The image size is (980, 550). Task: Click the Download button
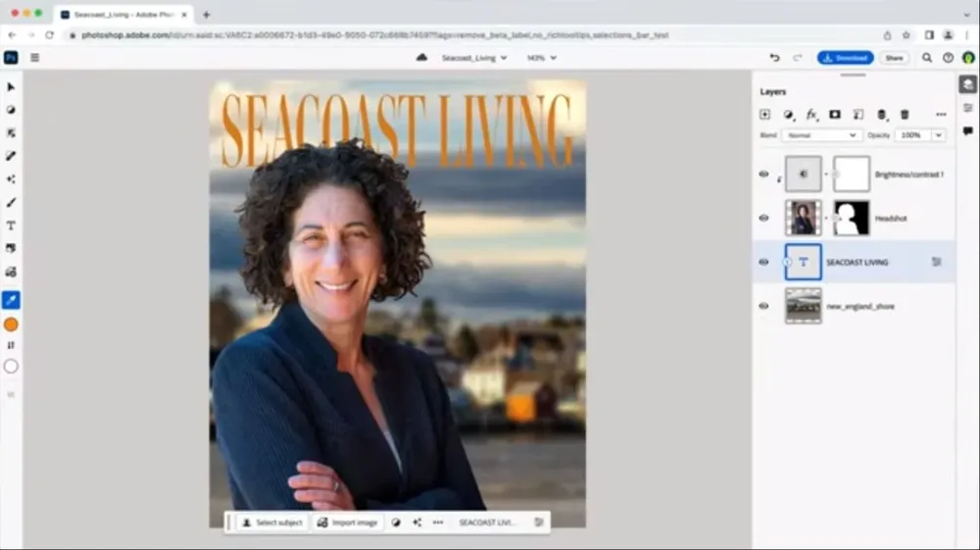pyautogui.click(x=845, y=58)
